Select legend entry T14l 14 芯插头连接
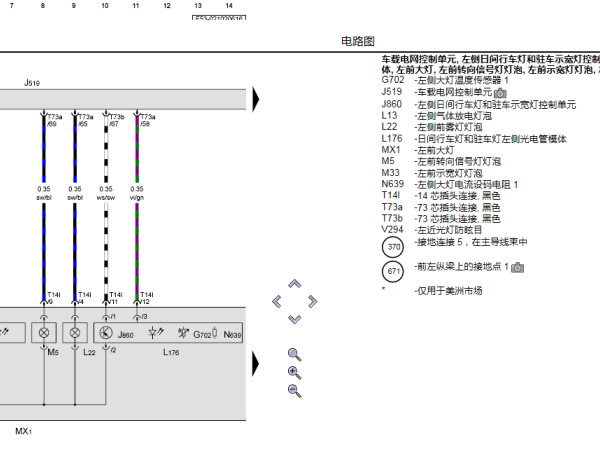Viewport: 600px width, 471px height. (x=440, y=196)
